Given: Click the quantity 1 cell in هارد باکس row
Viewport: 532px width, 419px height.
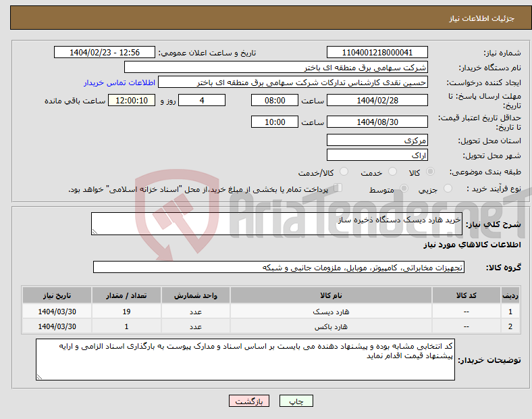Looking at the screenshot, I should 126,326.
